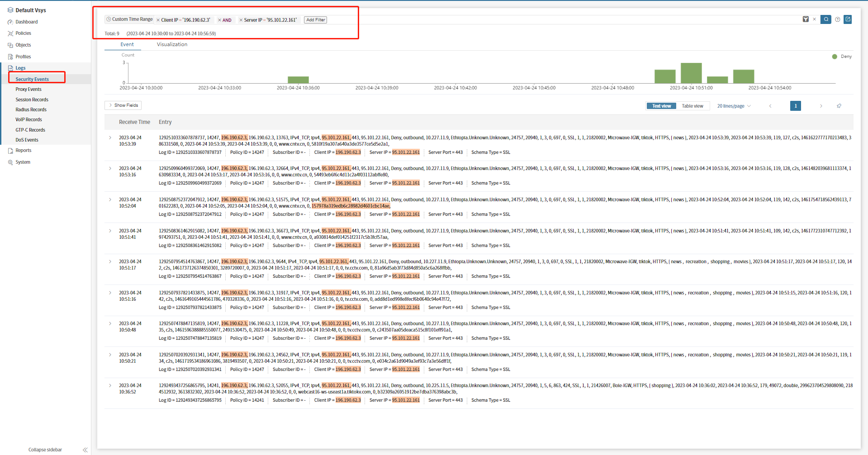The width and height of the screenshot is (868, 455).
Task: Click the Add Filter button
Action: pos(316,20)
